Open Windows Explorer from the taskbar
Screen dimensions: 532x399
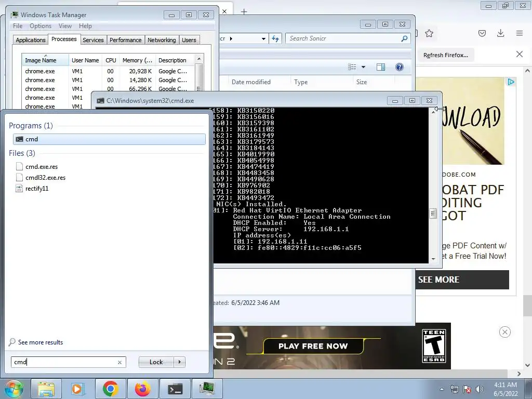tap(46, 389)
